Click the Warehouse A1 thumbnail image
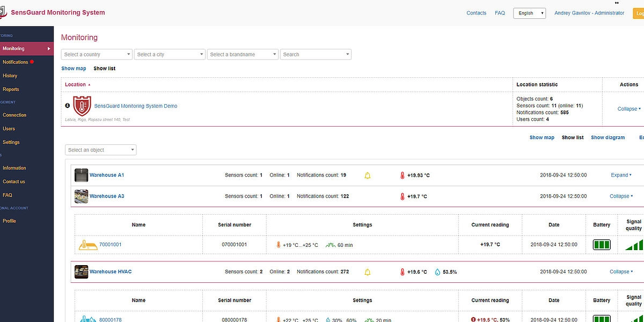644x322 pixels. [x=81, y=175]
